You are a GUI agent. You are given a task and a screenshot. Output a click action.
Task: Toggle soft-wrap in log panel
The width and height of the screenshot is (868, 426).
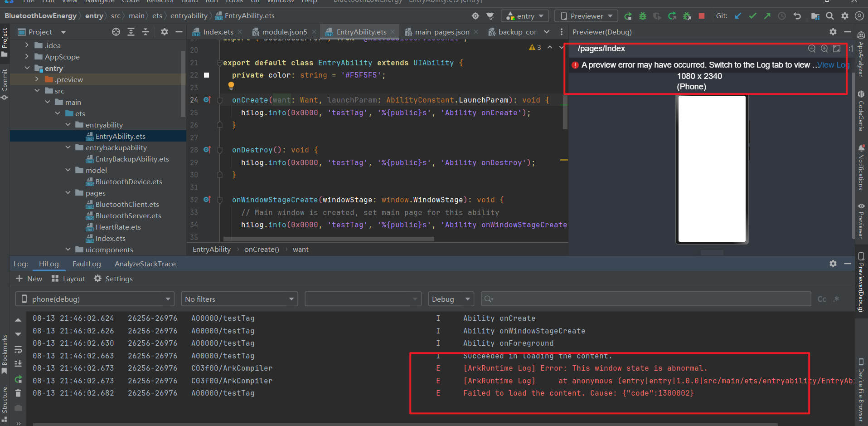[18, 349]
